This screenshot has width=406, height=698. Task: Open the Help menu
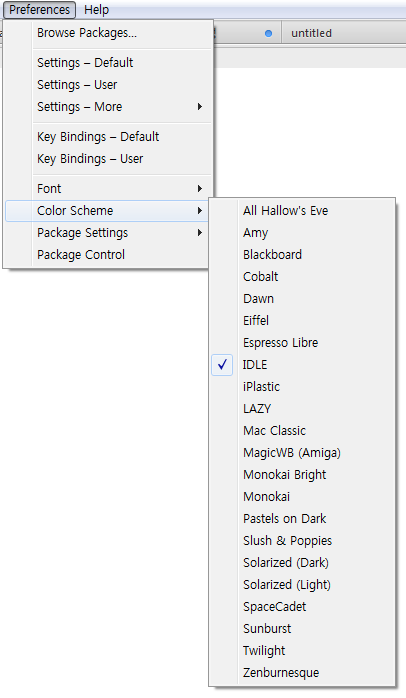click(96, 10)
